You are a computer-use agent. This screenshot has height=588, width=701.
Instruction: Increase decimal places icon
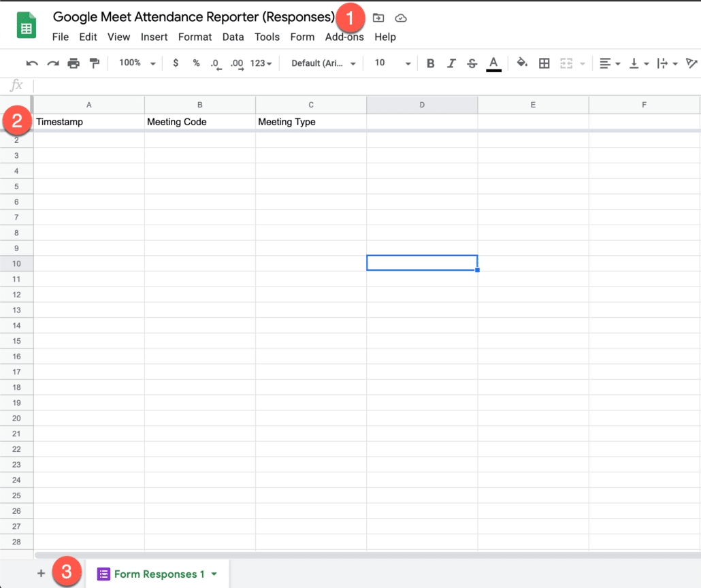point(237,64)
